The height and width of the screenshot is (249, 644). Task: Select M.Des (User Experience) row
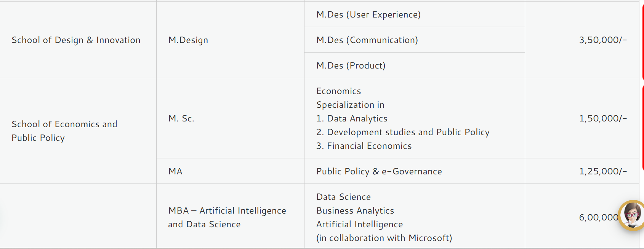pos(368,14)
